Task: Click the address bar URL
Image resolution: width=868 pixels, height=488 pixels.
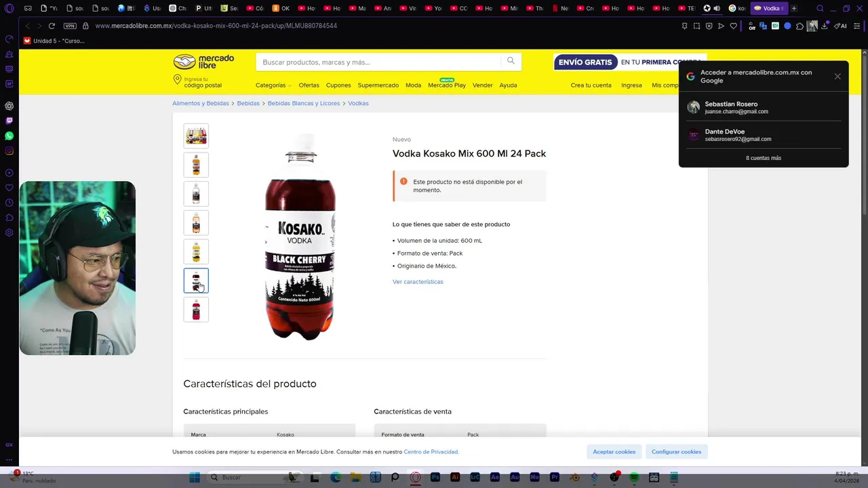Action: tap(216, 26)
